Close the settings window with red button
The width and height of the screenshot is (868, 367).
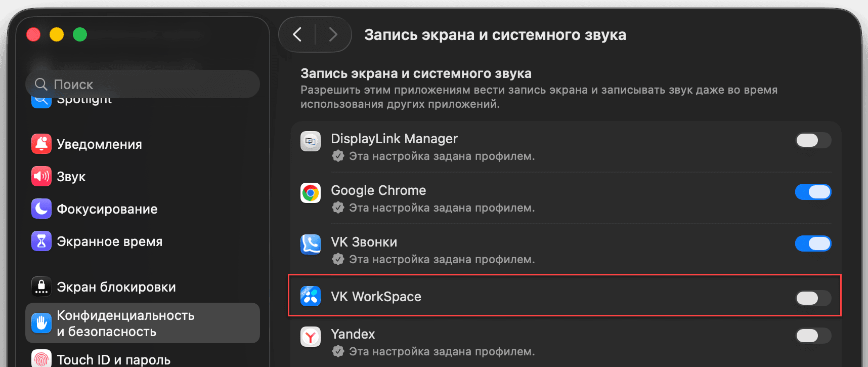[x=33, y=34]
